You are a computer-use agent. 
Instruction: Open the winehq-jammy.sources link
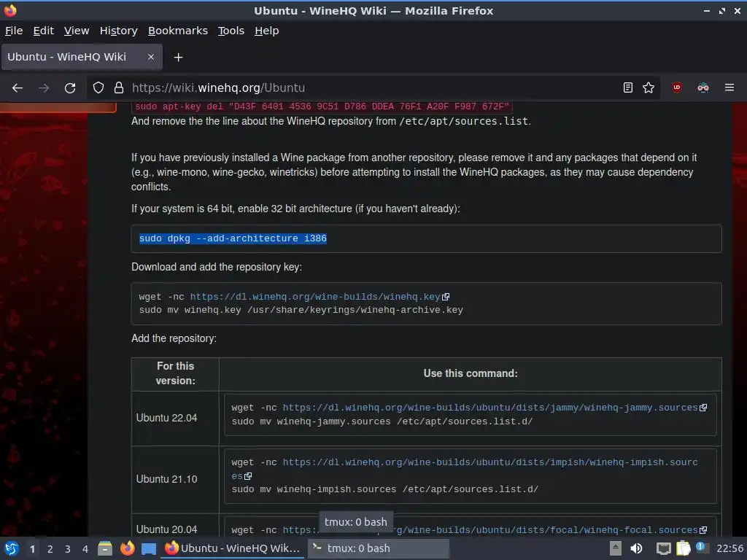490,408
